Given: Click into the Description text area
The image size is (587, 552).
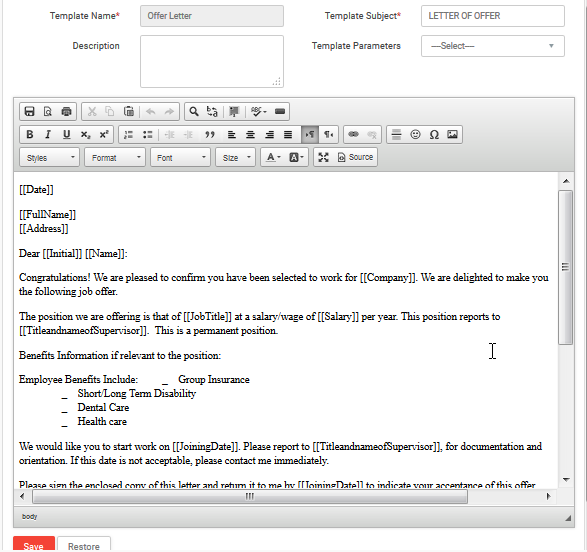Looking at the screenshot, I should click(212, 61).
